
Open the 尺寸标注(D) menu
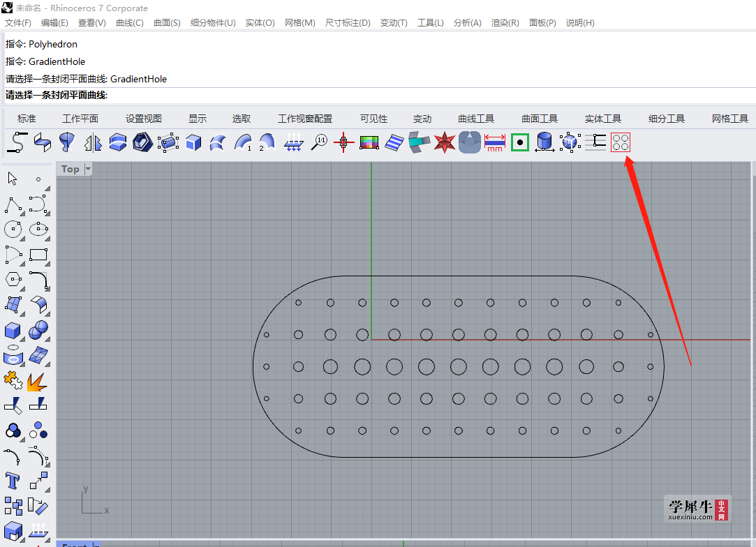click(x=348, y=22)
